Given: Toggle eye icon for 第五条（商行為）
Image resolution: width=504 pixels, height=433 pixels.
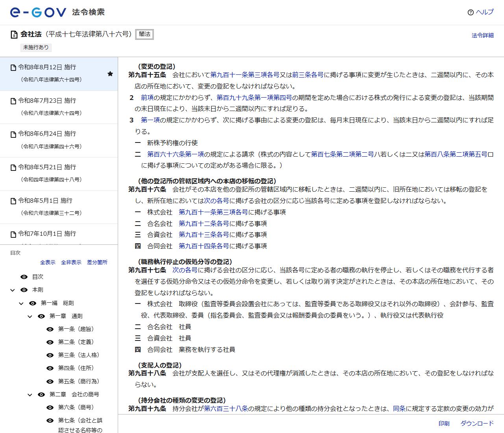Looking at the screenshot, I should pos(50,381).
